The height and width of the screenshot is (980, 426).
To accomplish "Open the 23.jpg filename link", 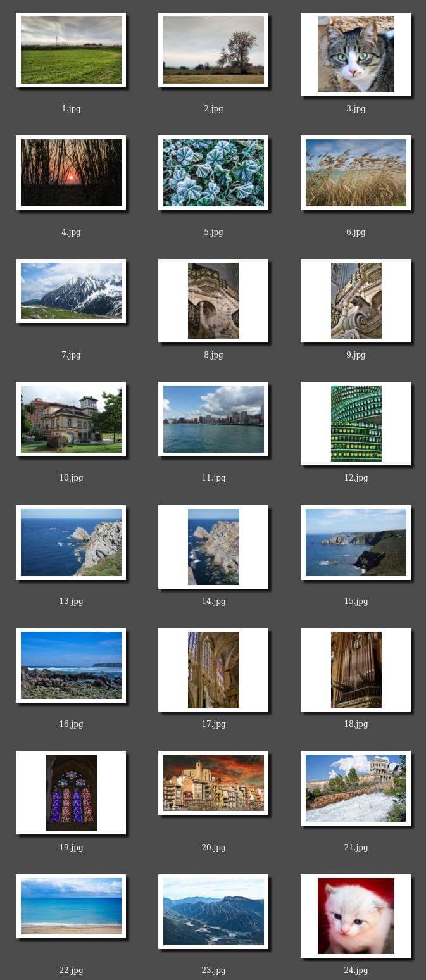I will 213,970.
